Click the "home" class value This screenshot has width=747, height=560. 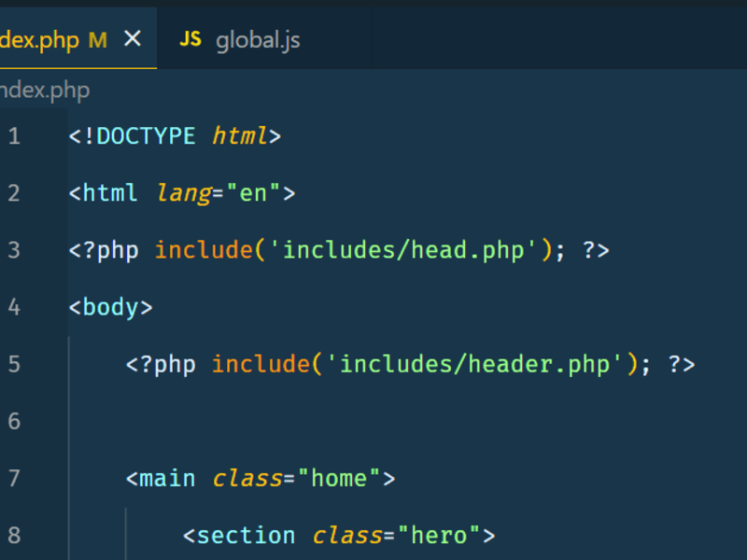339,478
